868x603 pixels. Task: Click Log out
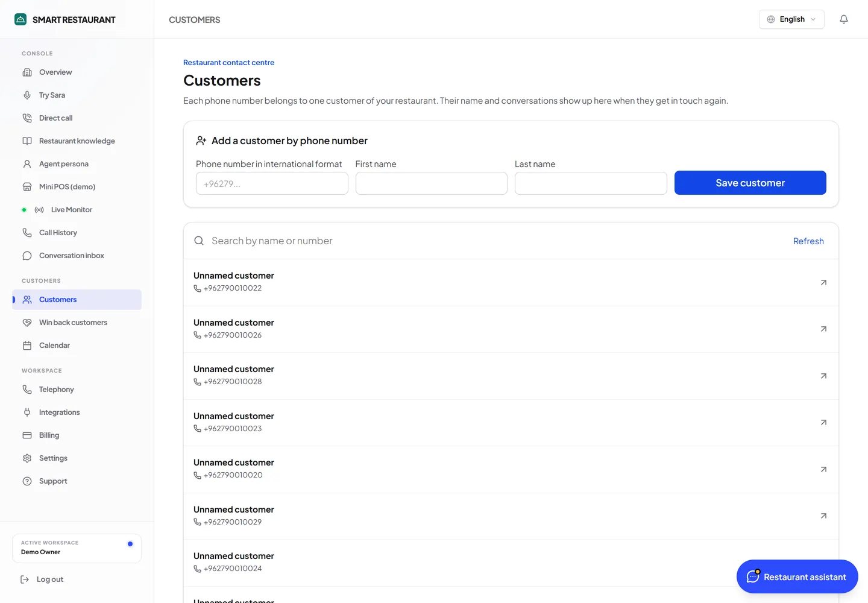42,579
